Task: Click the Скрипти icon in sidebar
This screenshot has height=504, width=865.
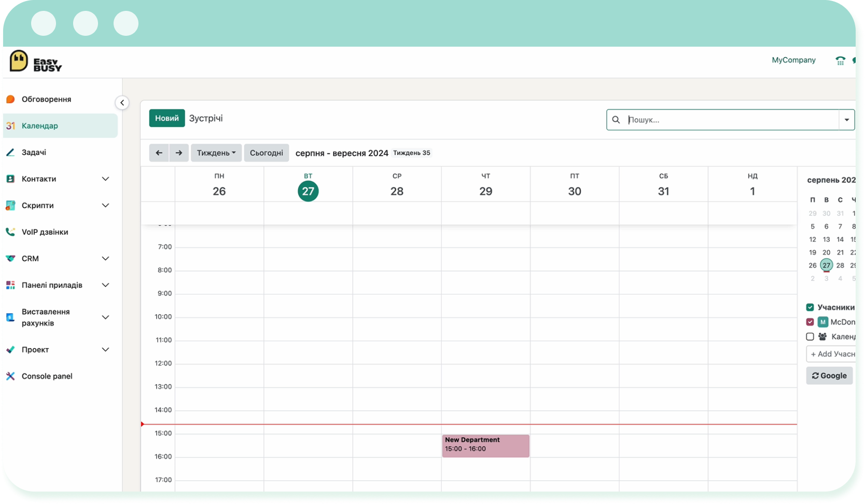Action: [10, 205]
